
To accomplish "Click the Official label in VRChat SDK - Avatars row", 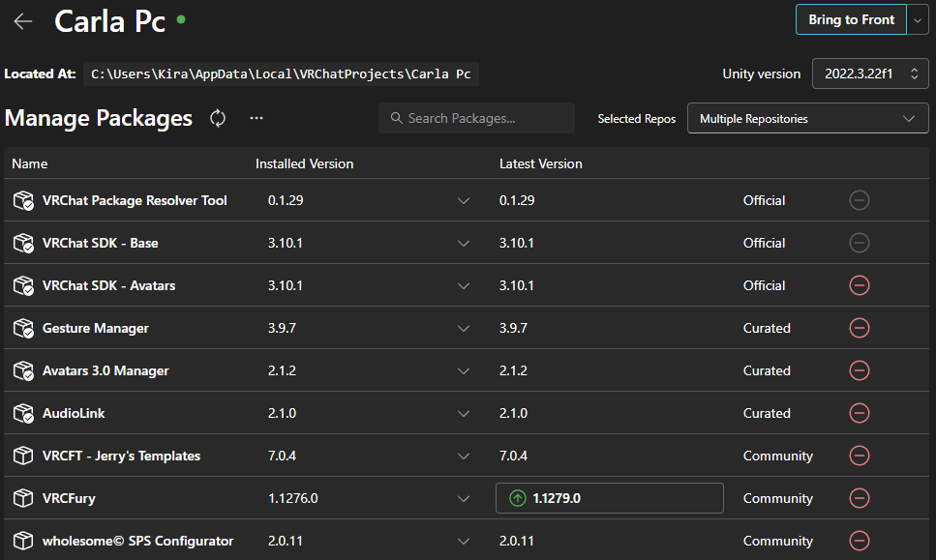I will pyautogui.click(x=764, y=285).
